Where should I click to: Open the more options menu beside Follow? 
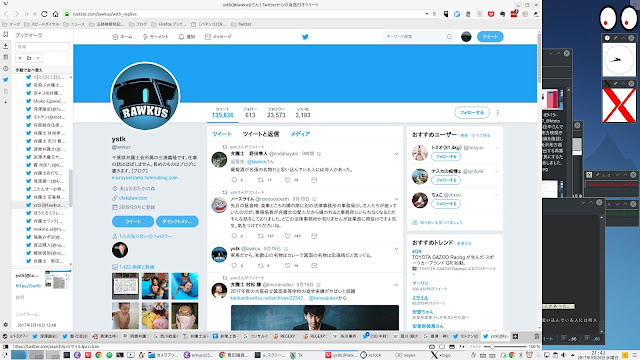click(x=498, y=113)
